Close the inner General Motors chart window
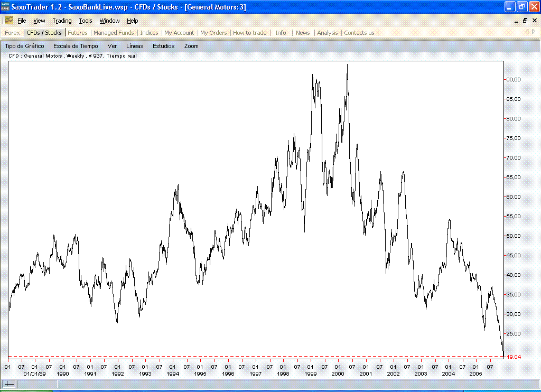Viewport: 541px width, 392px height. (x=535, y=21)
